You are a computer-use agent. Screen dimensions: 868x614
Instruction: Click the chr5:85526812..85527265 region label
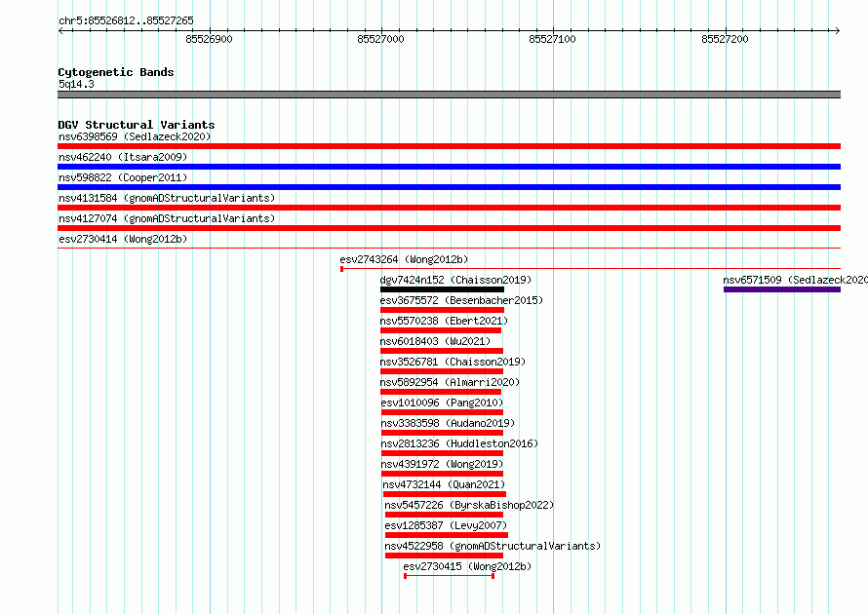point(126,20)
